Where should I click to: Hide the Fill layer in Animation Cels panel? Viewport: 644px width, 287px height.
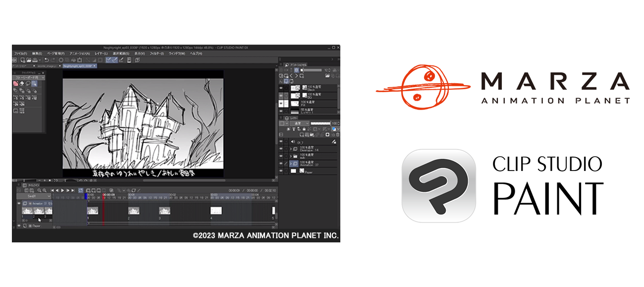pyautogui.click(x=280, y=103)
